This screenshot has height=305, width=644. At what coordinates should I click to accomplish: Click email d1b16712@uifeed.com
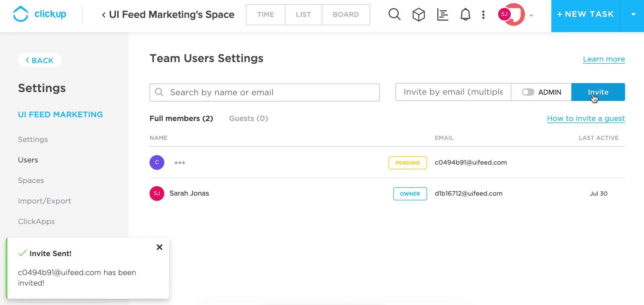pyautogui.click(x=469, y=193)
